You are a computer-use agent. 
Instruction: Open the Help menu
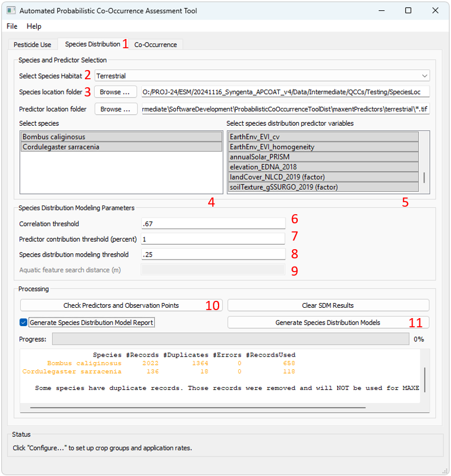(34, 26)
